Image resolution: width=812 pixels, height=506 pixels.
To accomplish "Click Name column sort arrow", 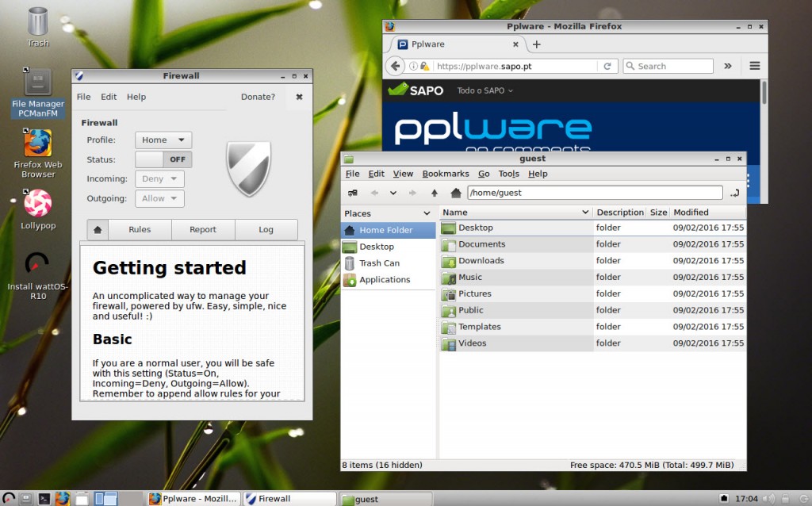I will pos(585,213).
